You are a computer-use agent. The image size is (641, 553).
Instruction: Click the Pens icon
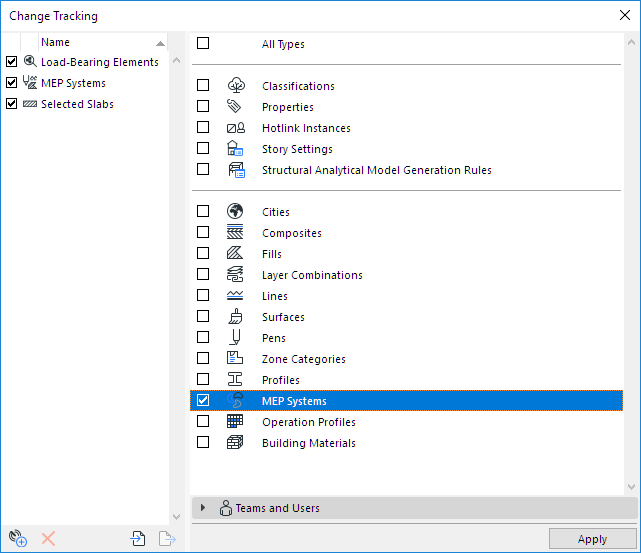tap(236, 338)
